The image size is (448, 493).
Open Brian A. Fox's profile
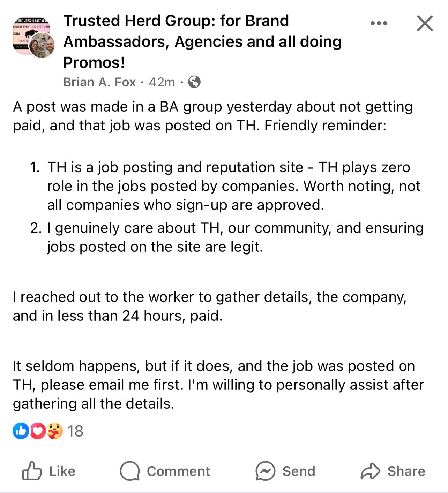click(x=99, y=82)
